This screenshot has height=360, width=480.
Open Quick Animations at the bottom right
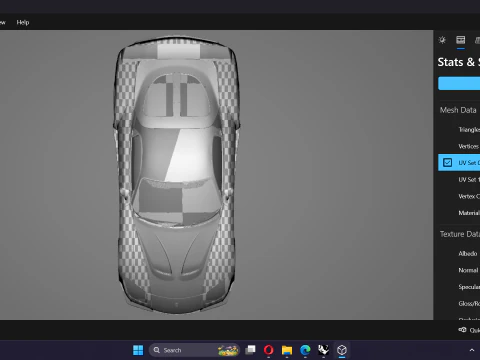coord(469,330)
